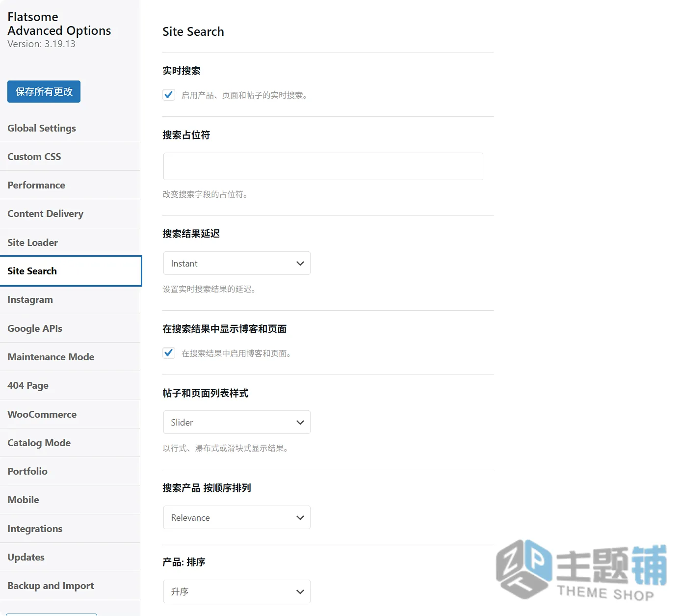
Task: Uncheck 在搜索结果中启用博客和页面 checkbox
Action: click(x=169, y=353)
